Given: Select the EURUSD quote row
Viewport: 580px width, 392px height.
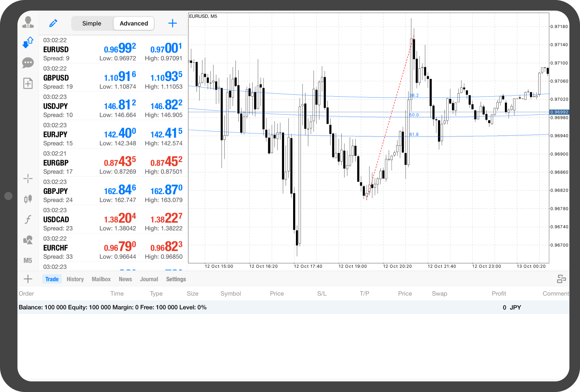Looking at the screenshot, I should coord(113,49).
